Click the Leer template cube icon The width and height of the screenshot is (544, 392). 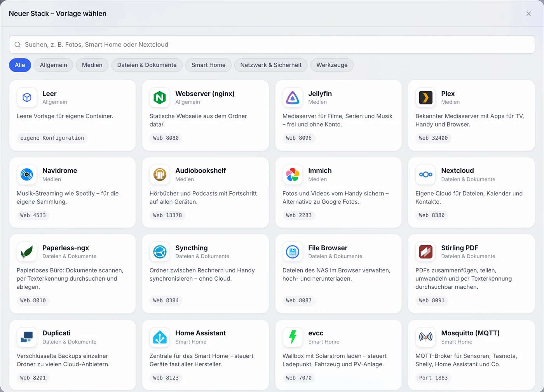(x=27, y=97)
